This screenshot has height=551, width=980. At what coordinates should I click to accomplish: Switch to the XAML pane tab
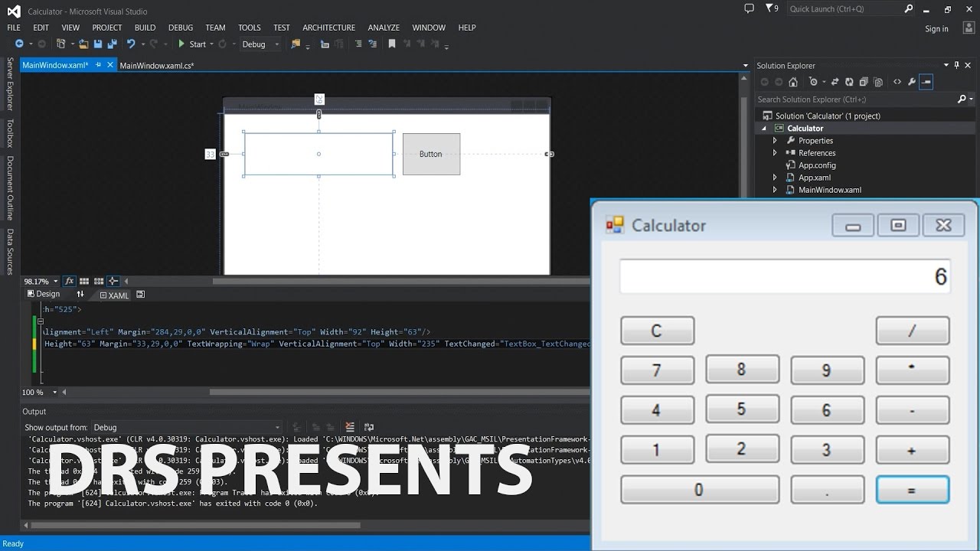pyautogui.click(x=114, y=295)
